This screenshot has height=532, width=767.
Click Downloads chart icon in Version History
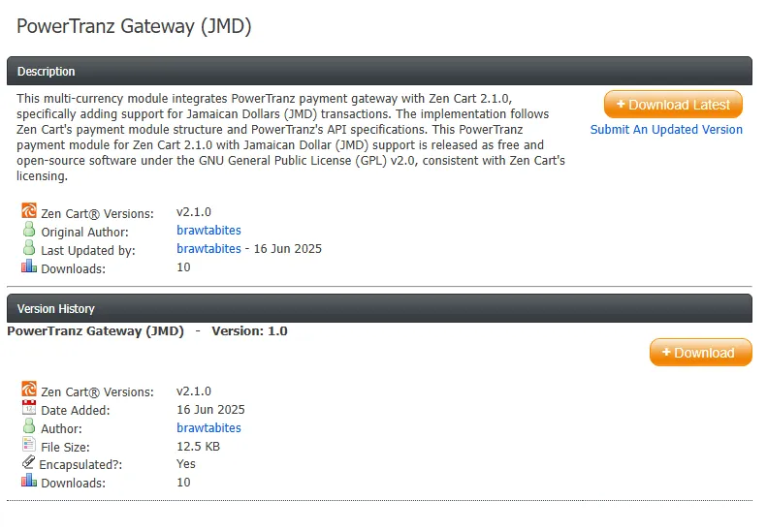29,480
